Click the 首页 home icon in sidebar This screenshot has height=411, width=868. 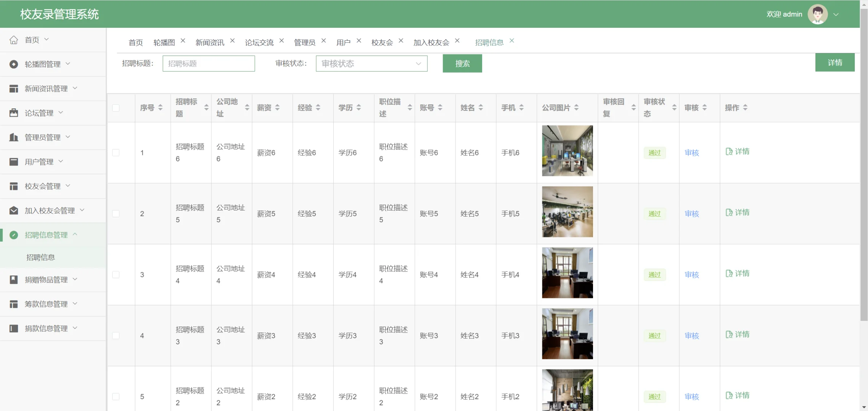pyautogui.click(x=14, y=40)
